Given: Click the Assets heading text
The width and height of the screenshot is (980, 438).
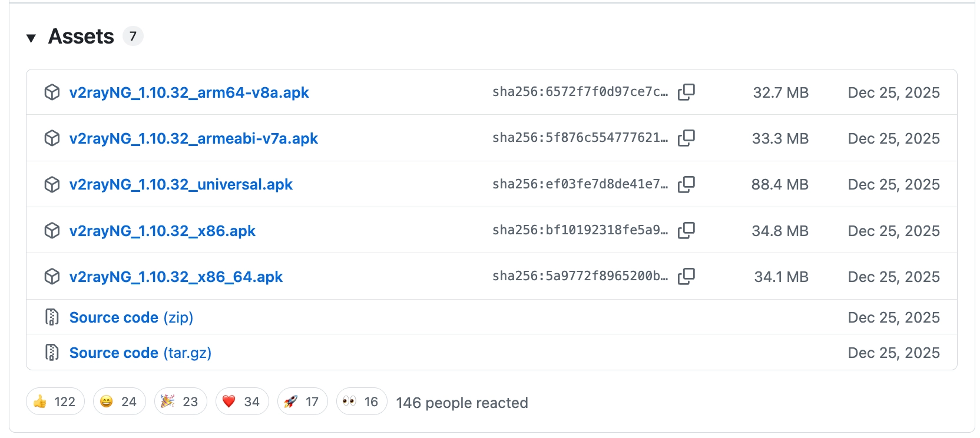Looking at the screenshot, I should (81, 36).
